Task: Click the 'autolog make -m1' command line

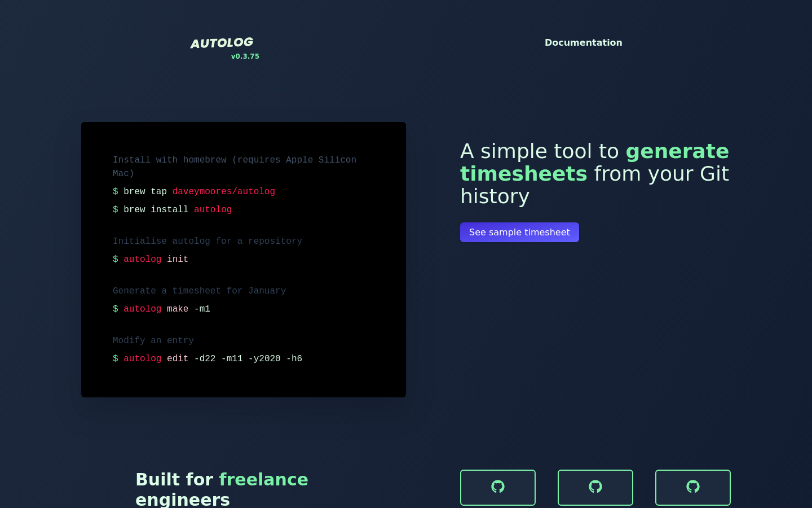Action: [162, 309]
